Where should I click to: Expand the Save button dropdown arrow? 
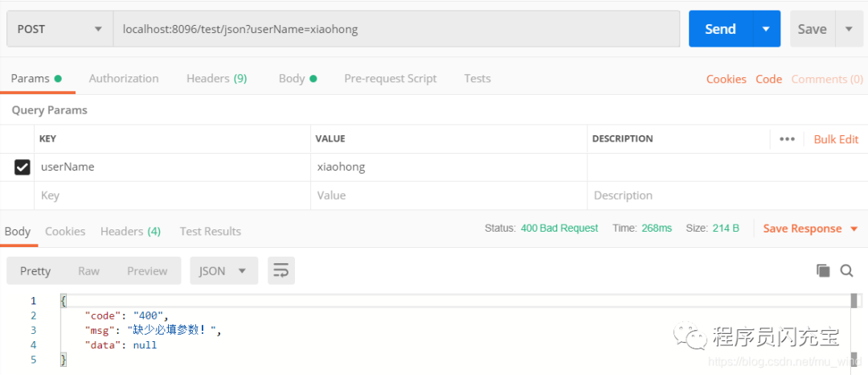pyautogui.click(x=849, y=29)
